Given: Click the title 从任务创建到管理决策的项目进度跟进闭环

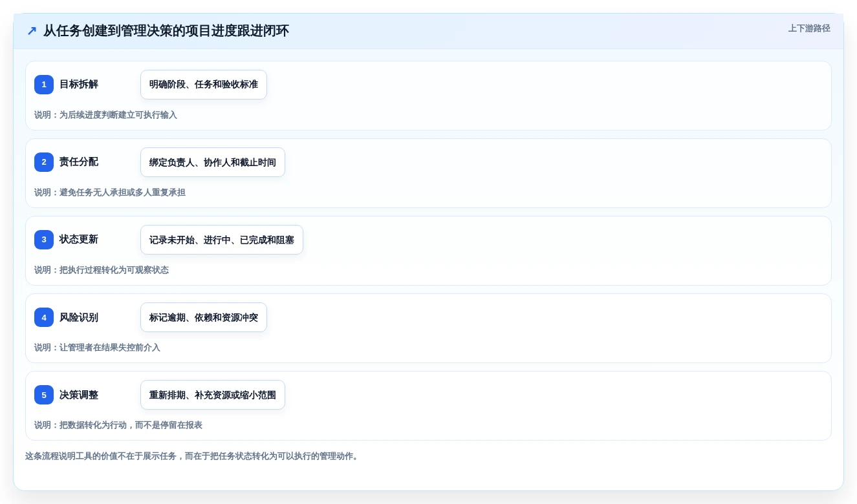Looking at the screenshot, I should tap(166, 31).
